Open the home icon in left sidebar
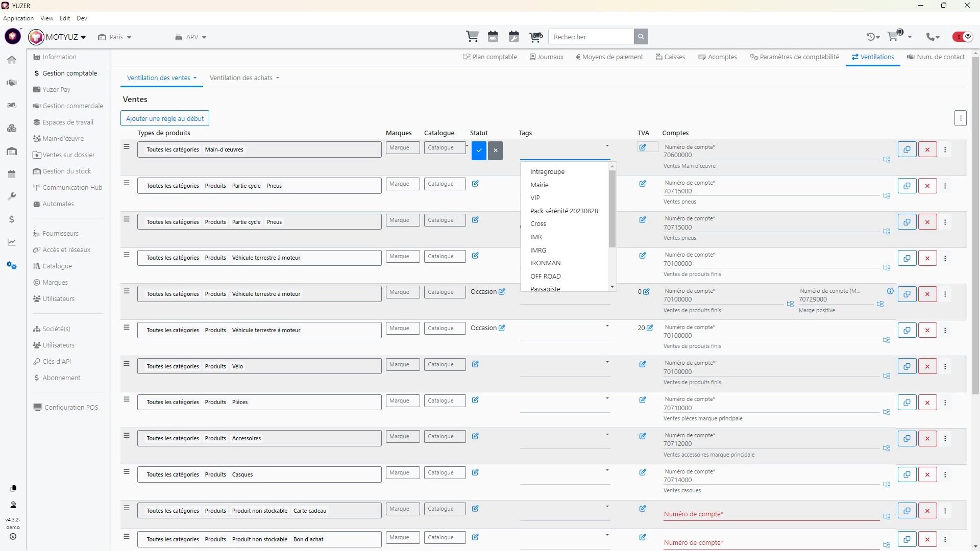Viewport: 980px width, 551px height. pyautogui.click(x=12, y=60)
